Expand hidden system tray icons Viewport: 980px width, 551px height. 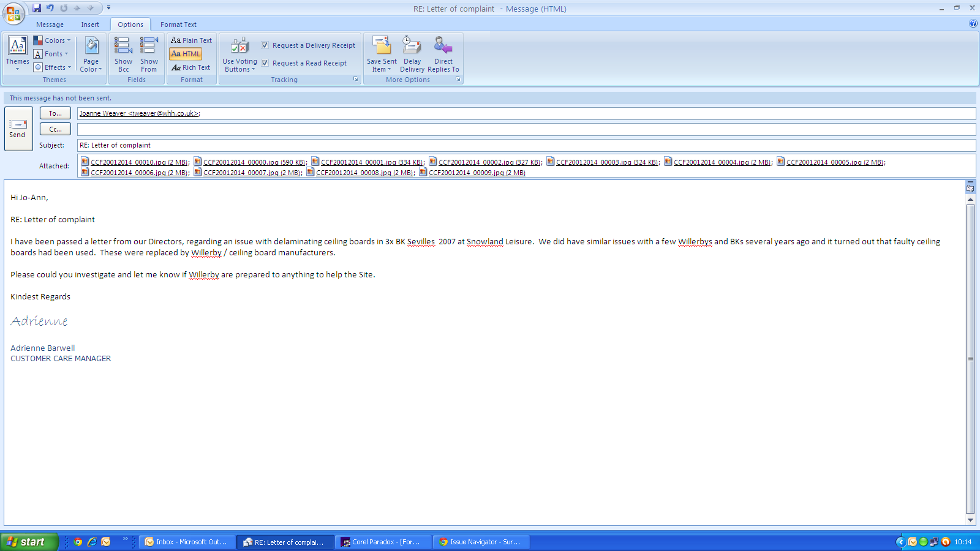900,542
